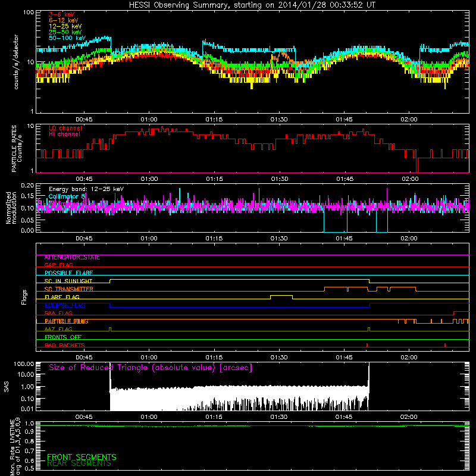Select the ATTENUATOR_STATE flag label
476x476 pixels.
click(x=72, y=258)
